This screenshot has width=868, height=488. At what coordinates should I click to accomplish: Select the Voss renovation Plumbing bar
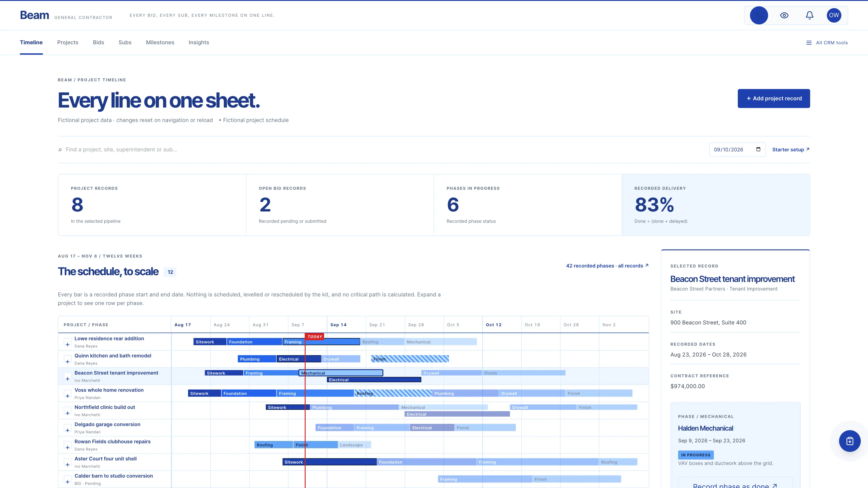pyautogui.click(x=465, y=393)
